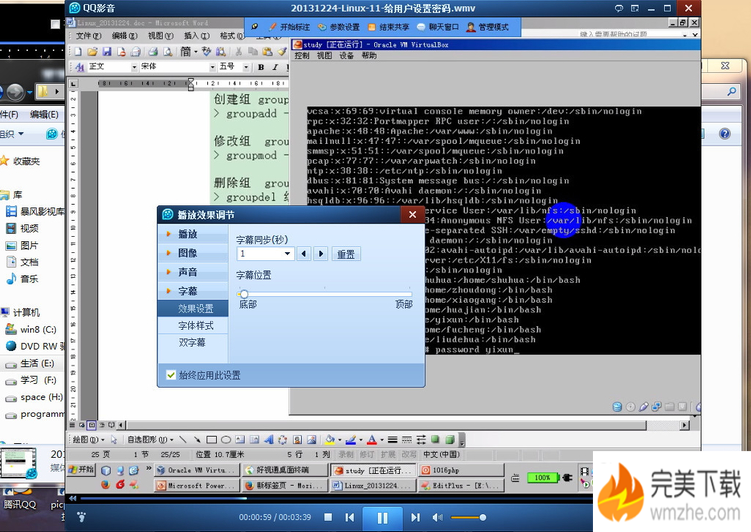Click the Fill Color bucket in Word
The height and width of the screenshot is (532, 751).
pyautogui.click(x=330, y=440)
